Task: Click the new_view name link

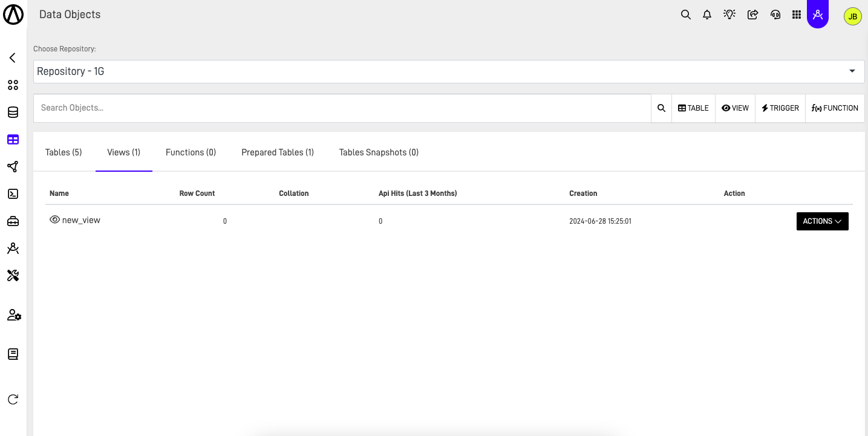Action: pyautogui.click(x=81, y=220)
